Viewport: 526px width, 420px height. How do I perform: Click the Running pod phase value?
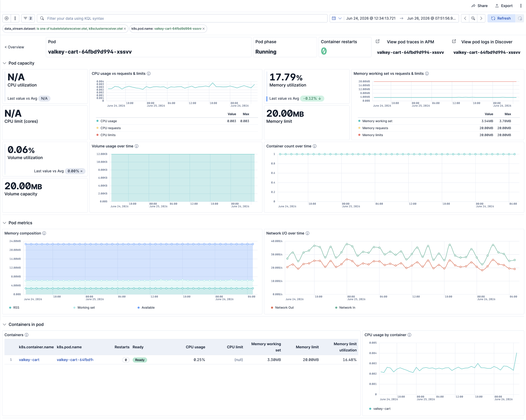click(266, 52)
